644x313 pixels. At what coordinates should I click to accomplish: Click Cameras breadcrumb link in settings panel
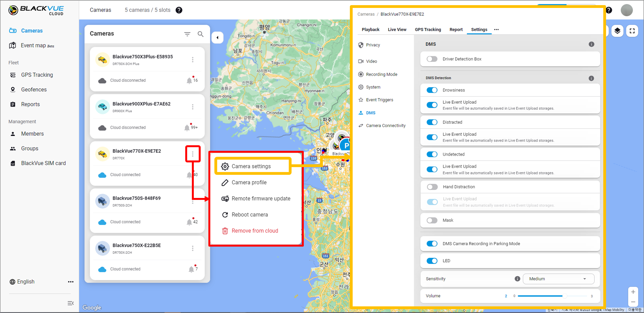point(366,14)
